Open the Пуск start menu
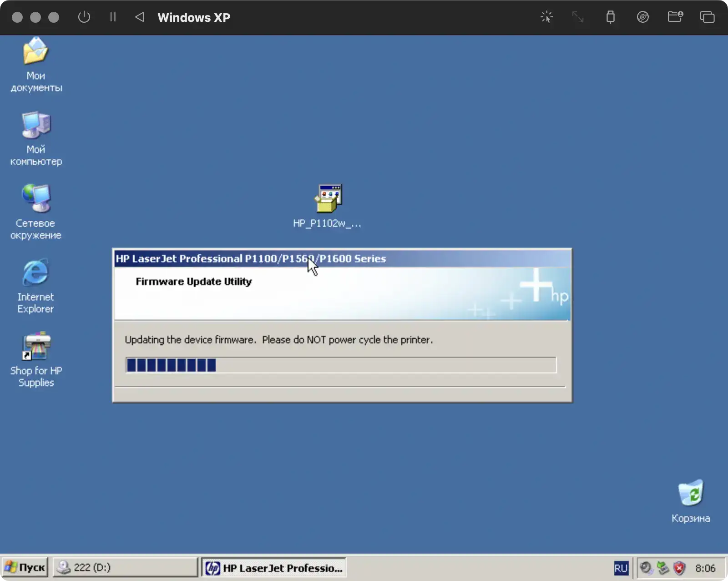Image resolution: width=728 pixels, height=581 pixels. (x=25, y=567)
